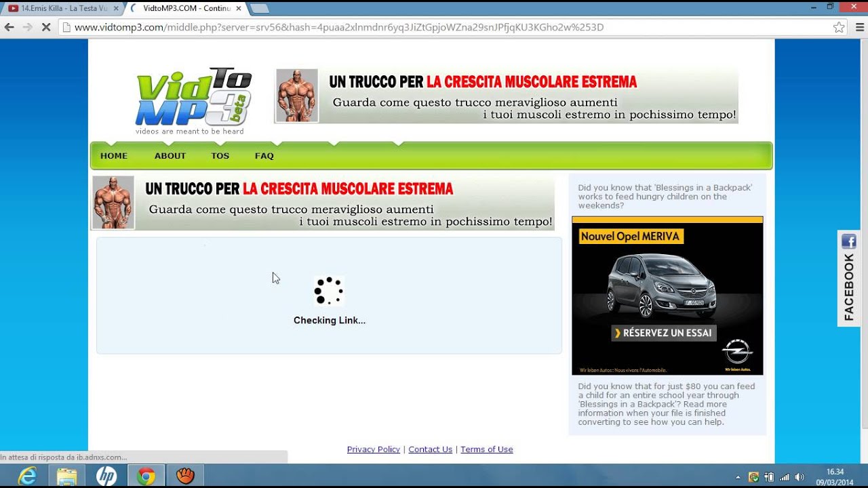The height and width of the screenshot is (488, 868).
Task: Open Internet Explorer from taskbar
Action: (x=27, y=476)
